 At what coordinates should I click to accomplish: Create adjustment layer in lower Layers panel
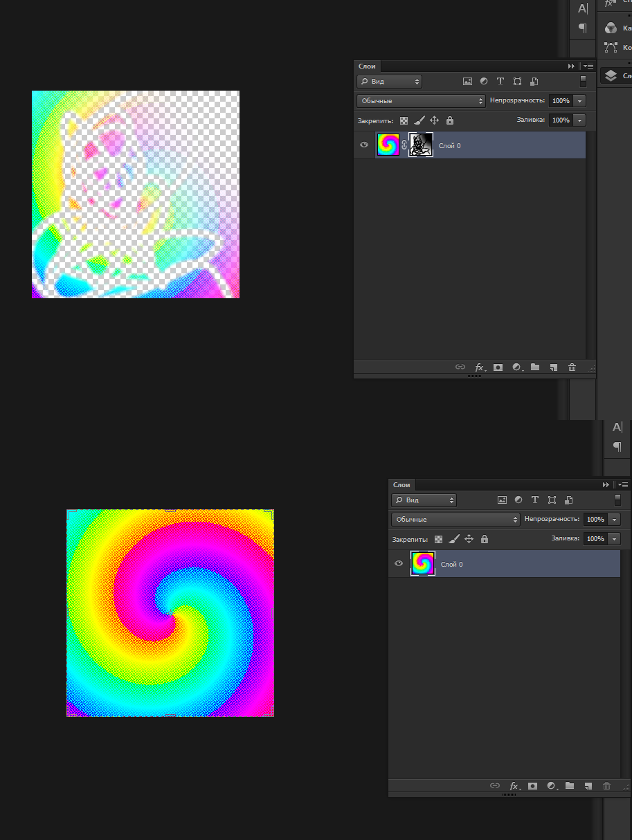coord(551,786)
